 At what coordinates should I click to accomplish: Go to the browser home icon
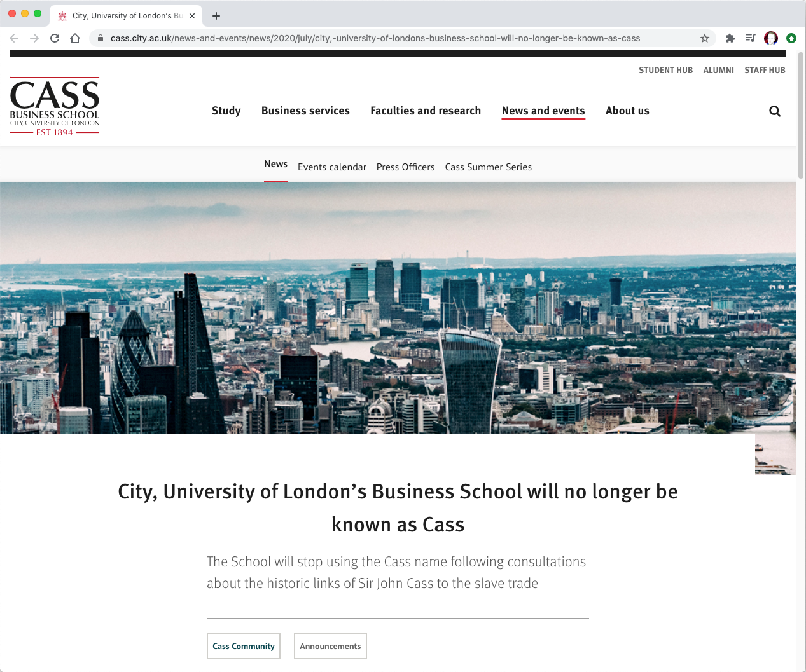(x=75, y=38)
